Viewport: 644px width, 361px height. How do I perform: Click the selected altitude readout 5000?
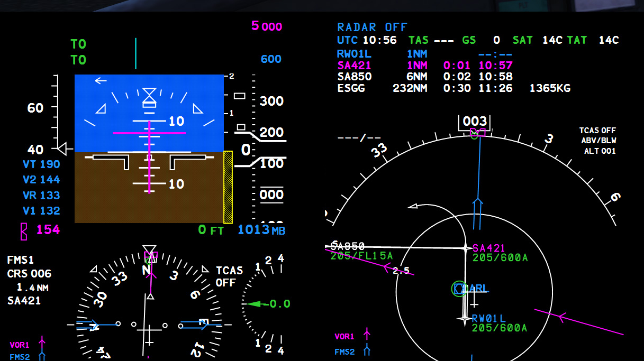266,26
